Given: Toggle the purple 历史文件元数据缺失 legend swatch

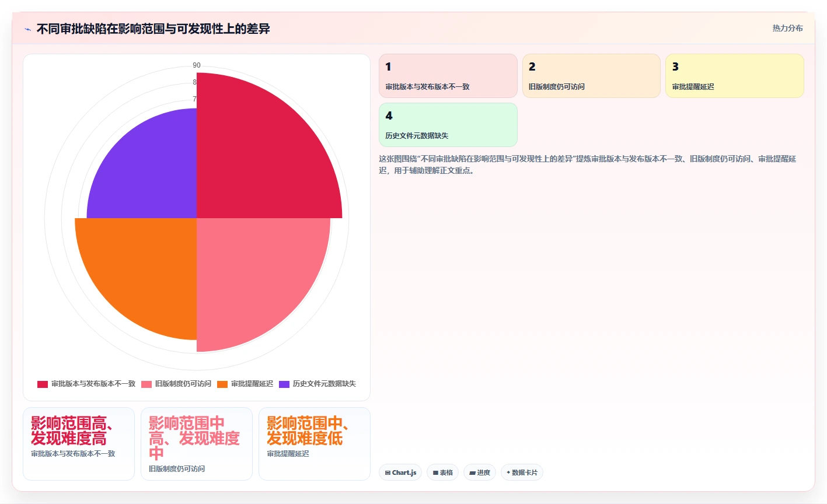Looking at the screenshot, I should (284, 384).
